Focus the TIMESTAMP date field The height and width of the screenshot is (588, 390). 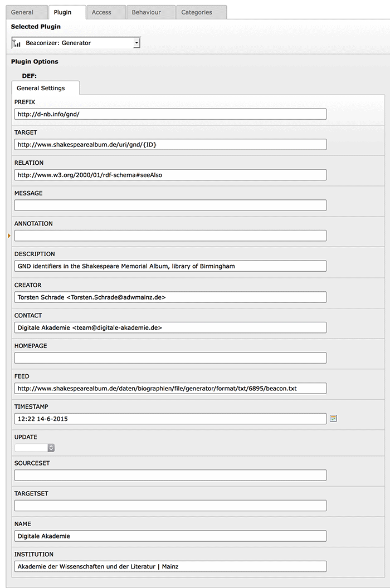(170, 418)
